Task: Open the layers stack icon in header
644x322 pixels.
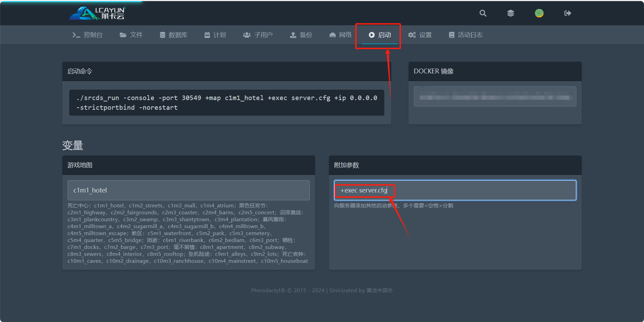Action: 511,13
